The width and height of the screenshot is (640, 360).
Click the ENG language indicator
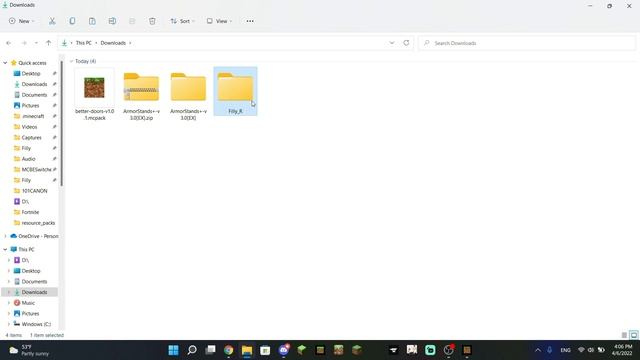coord(565,350)
